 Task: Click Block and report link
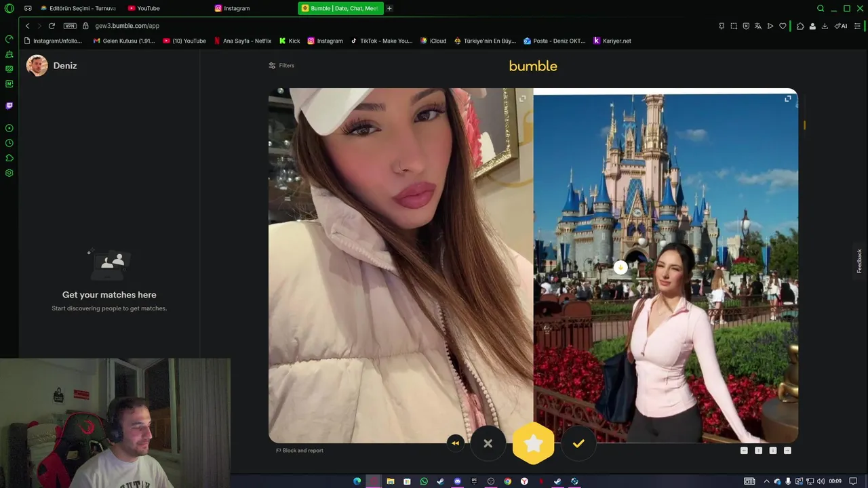click(x=300, y=451)
